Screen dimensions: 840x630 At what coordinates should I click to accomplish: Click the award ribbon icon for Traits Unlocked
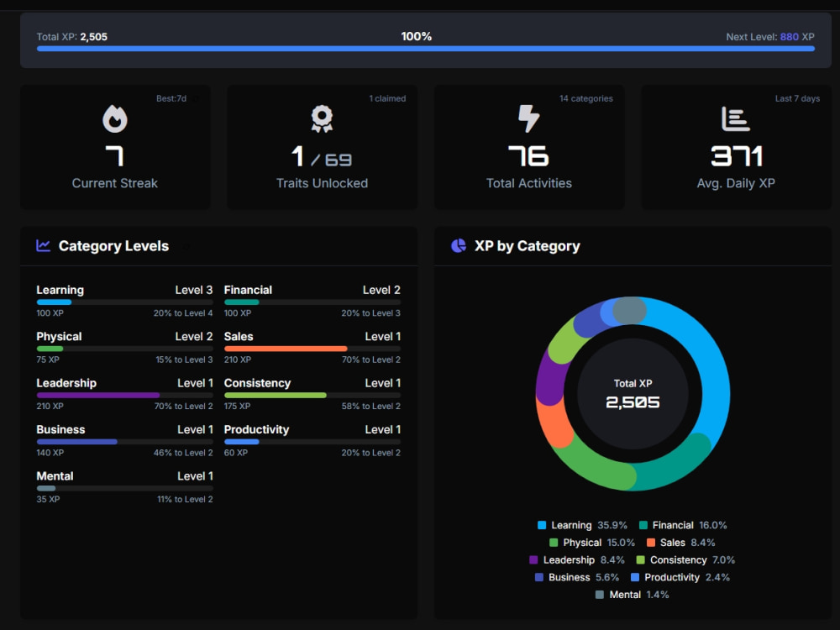322,118
